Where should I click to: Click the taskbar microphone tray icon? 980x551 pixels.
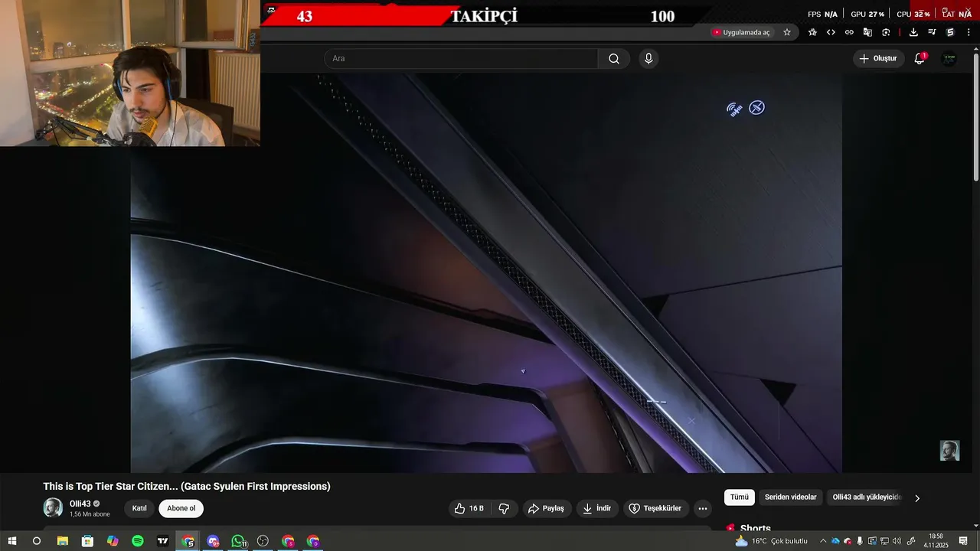pyautogui.click(x=860, y=541)
